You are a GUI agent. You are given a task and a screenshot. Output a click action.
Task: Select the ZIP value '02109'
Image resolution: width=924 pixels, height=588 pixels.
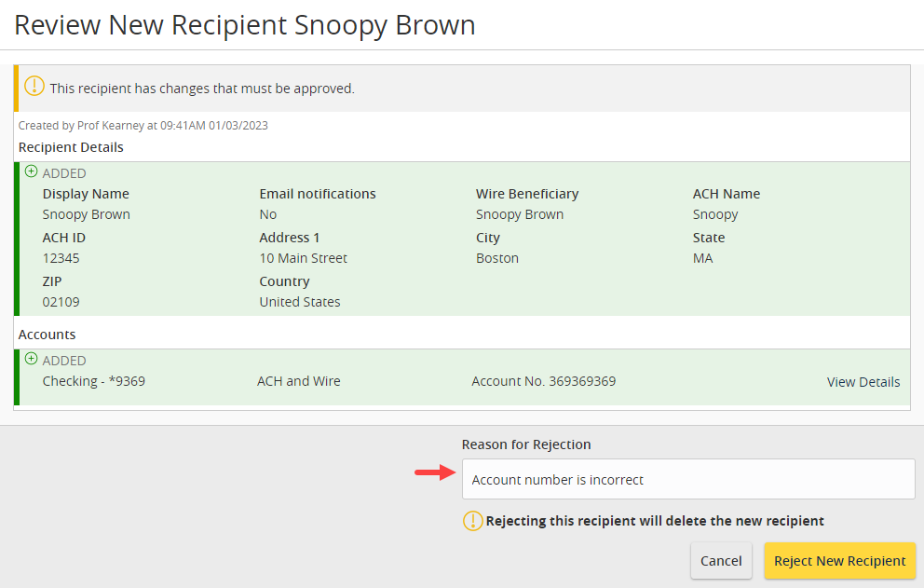(x=61, y=302)
